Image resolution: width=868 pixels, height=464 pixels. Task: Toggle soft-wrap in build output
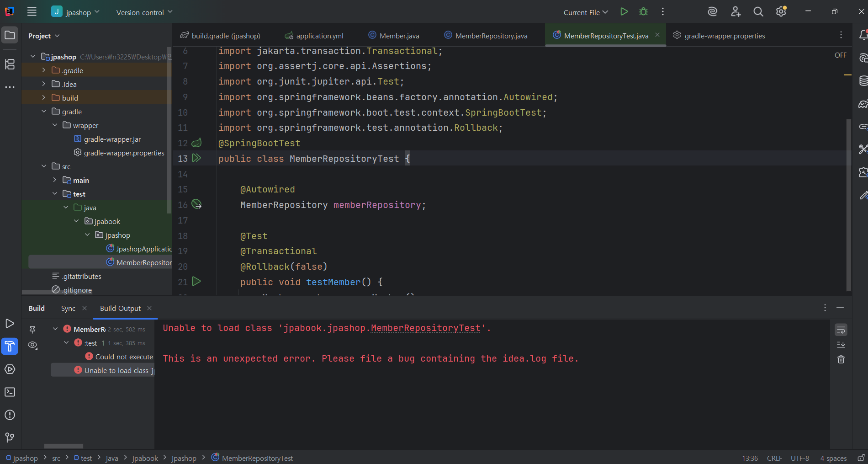pos(841,330)
